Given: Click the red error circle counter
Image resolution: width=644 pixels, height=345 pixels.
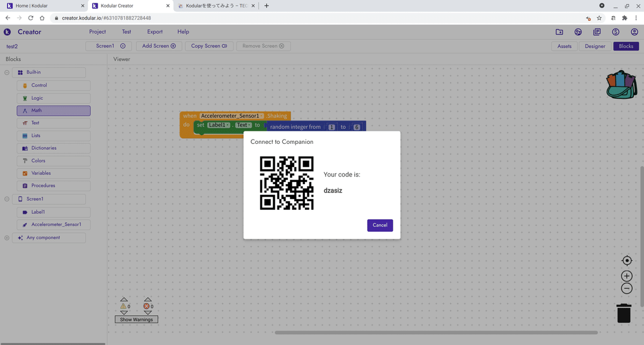Looking at the screenshot, I should point(148,306).
